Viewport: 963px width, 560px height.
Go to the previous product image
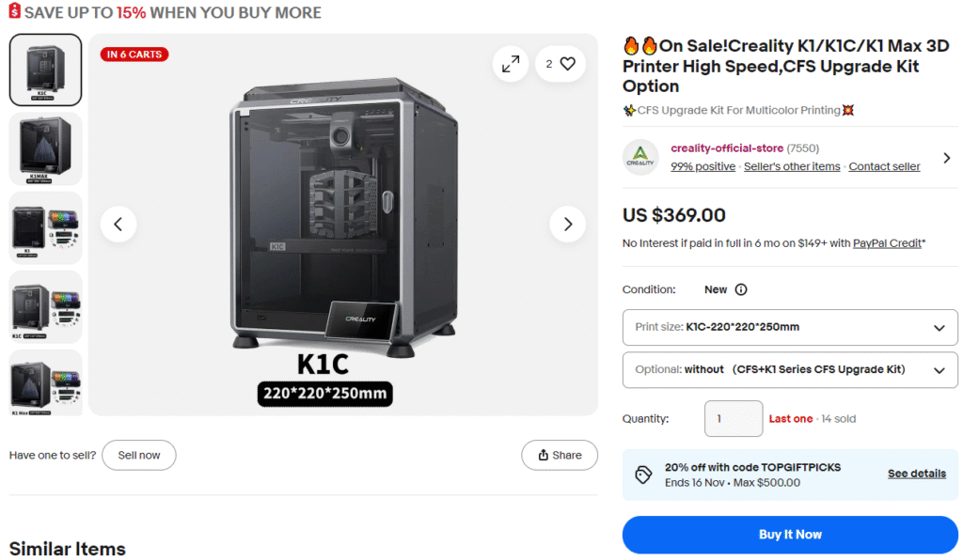pyautogui.click(x=118, y=225)
